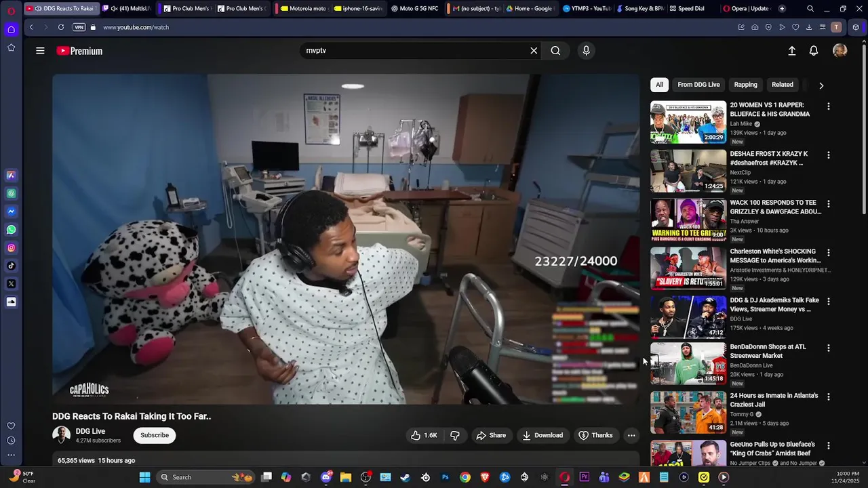
Task: Open the YouTube account avatar menu
Action: pos(840,51)
